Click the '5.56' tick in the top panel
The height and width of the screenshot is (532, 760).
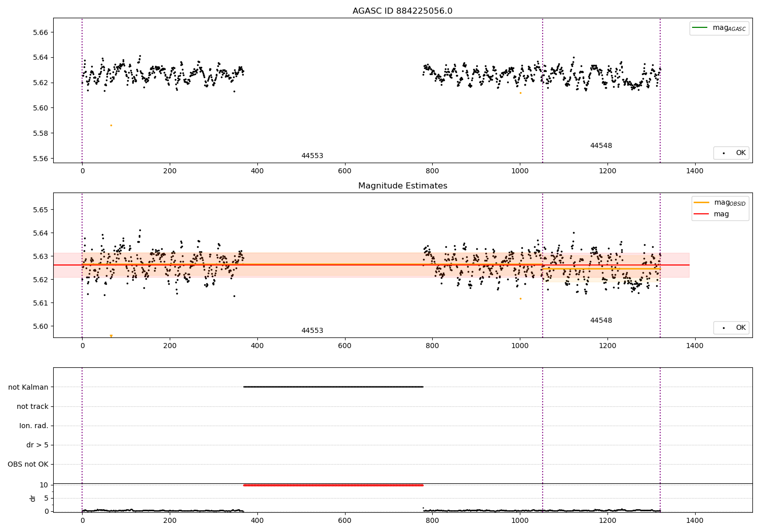tap(40, 159)
